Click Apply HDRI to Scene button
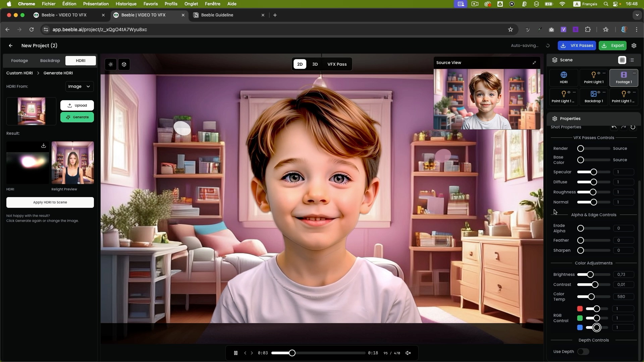 [50, 202]
